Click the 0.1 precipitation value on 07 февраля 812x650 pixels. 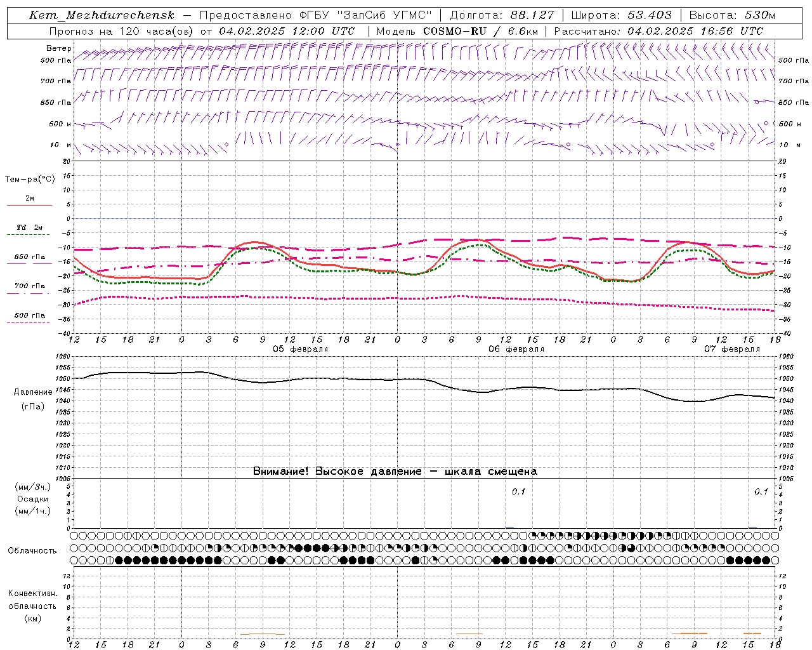pyautogui.click(x=761, y=492)
